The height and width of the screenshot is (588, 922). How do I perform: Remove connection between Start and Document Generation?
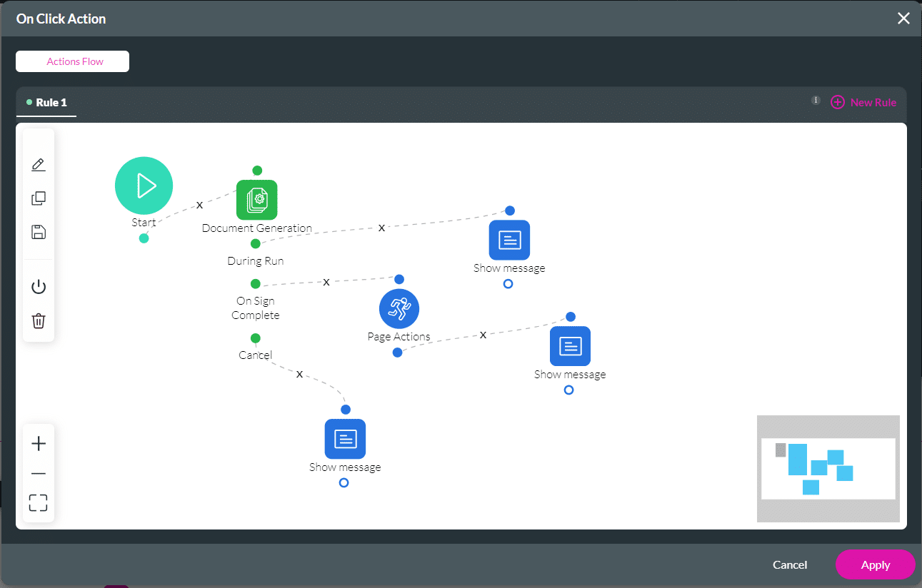pos(199,205)
